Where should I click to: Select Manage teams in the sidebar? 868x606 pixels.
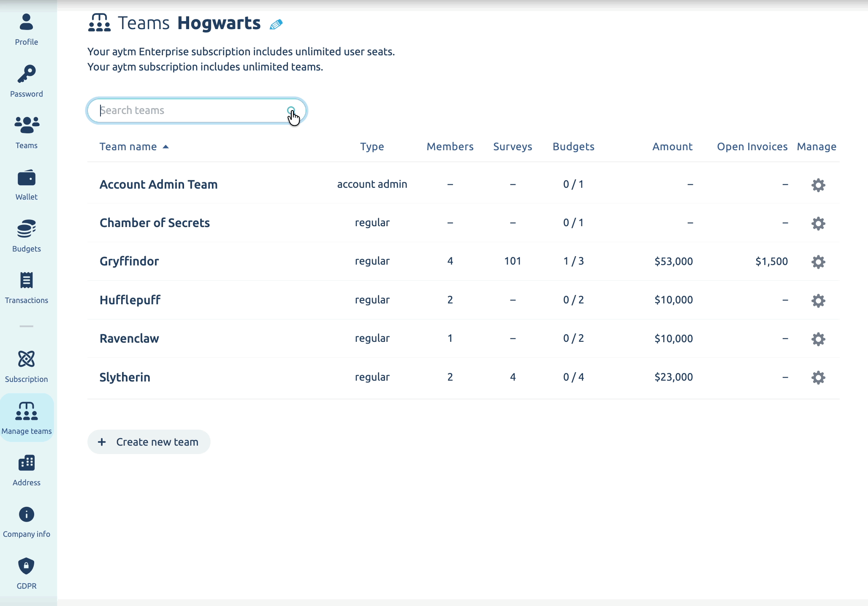(x=27, y=418)
